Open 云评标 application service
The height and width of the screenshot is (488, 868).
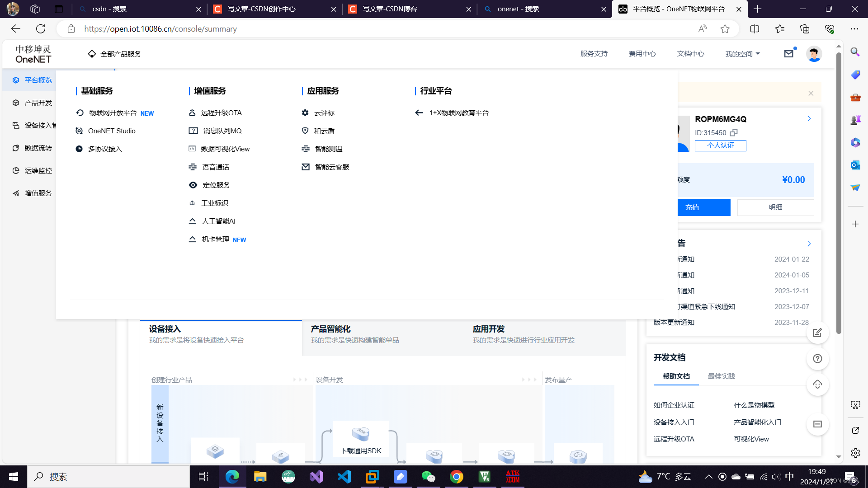point(324,113)
